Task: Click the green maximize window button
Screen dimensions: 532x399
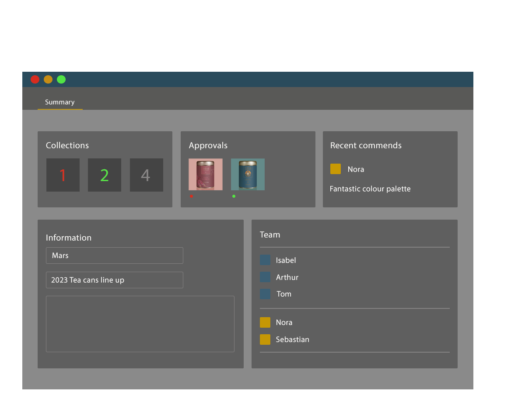Action: [x=61, y=79]
